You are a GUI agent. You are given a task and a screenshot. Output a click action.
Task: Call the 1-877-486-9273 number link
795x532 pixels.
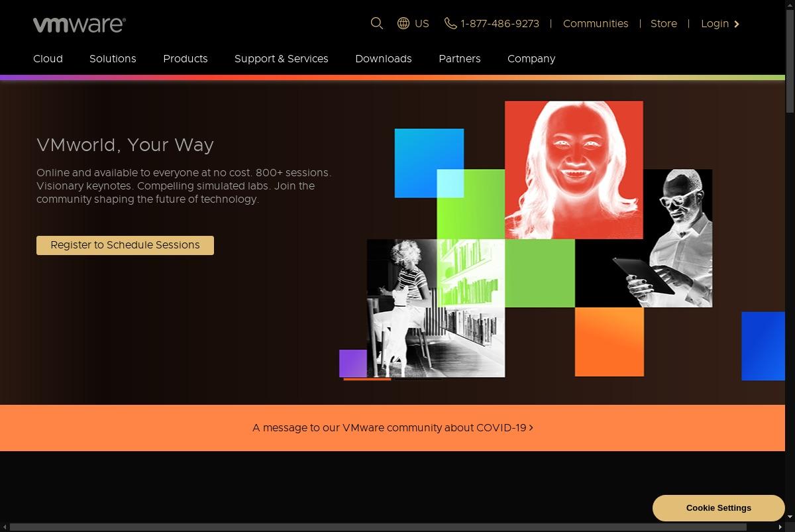pyautogui.click(x=500, y=23)
